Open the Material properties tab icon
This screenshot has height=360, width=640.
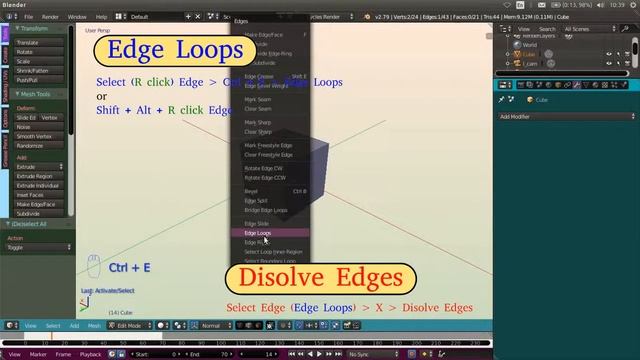coord(595,84)
